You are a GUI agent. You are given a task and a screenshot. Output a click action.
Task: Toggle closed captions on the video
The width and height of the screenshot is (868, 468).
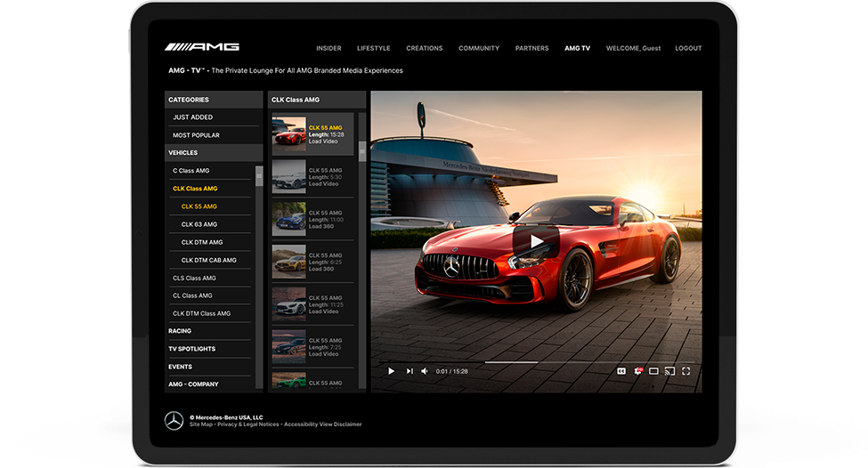621,371
